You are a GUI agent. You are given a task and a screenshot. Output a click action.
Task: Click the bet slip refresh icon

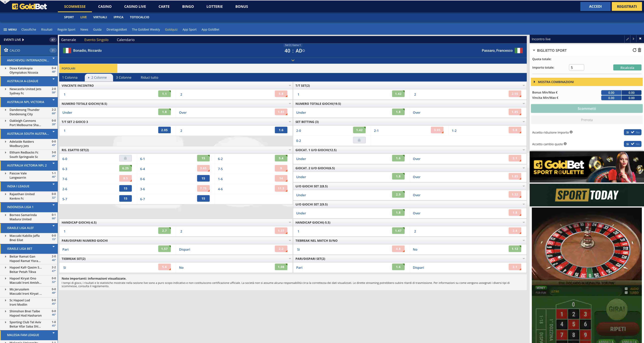coord(634,50)
